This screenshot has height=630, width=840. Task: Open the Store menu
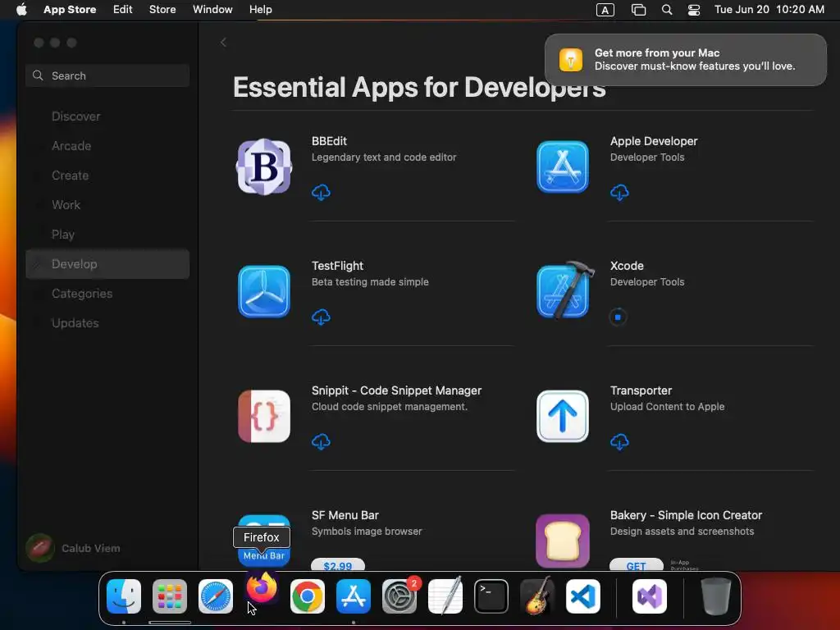pyautogui.click(x=162, y=10)
